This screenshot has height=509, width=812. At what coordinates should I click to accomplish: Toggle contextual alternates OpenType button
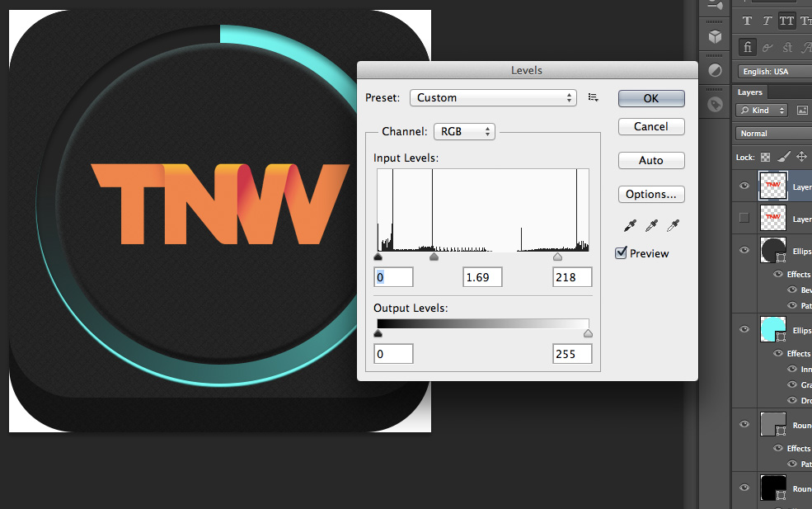767,48
